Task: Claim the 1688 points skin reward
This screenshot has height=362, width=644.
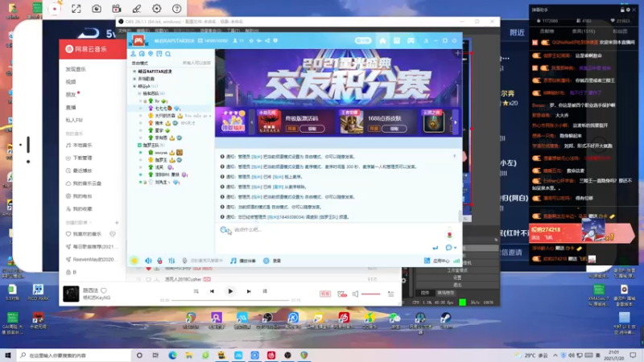Action: pyautogui.click(x=394, y=129)
